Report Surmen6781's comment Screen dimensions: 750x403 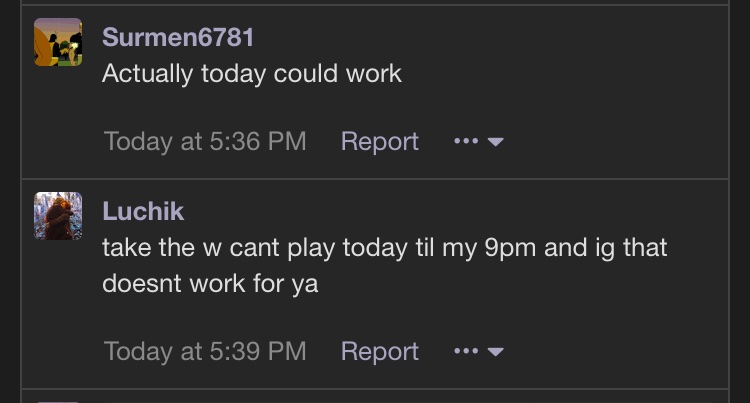pyautogui.click(x=380, y=142)
